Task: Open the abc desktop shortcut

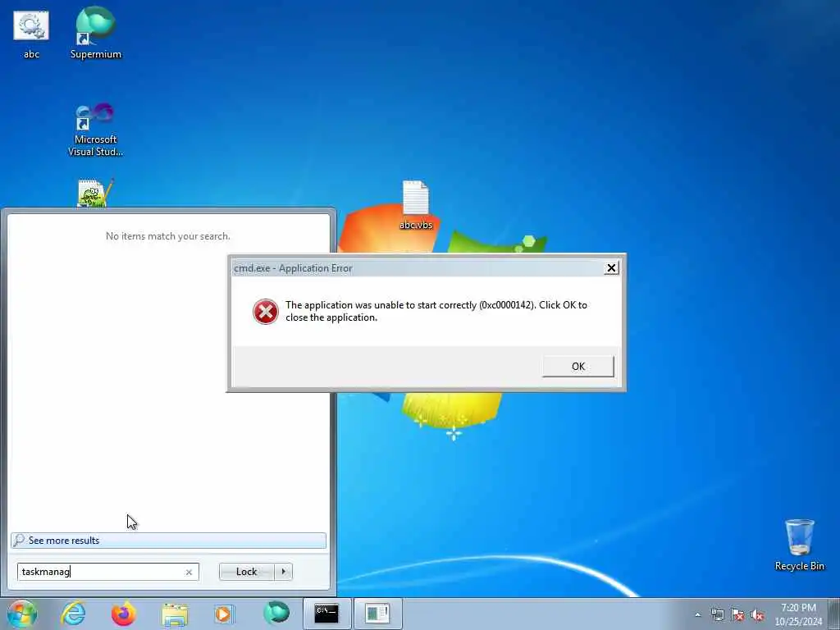Action: tap(31, 34)
